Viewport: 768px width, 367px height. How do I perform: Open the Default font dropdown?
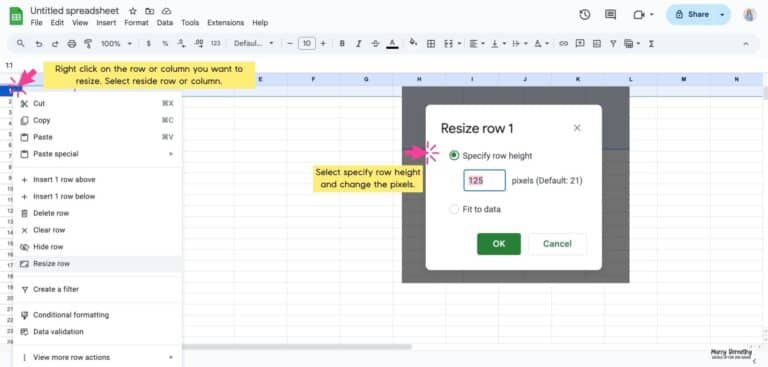tap(254, 44)
